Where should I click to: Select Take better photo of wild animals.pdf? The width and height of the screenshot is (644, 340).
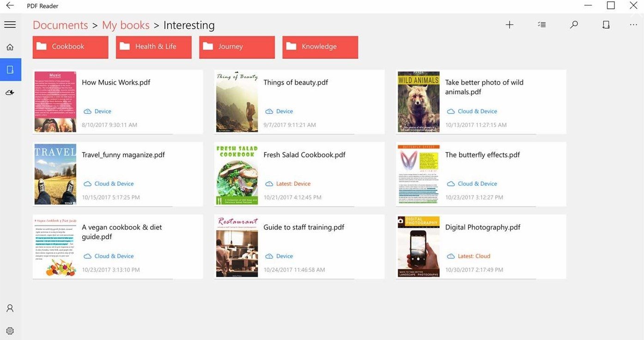pyautogui.click(x=484, y=87)
